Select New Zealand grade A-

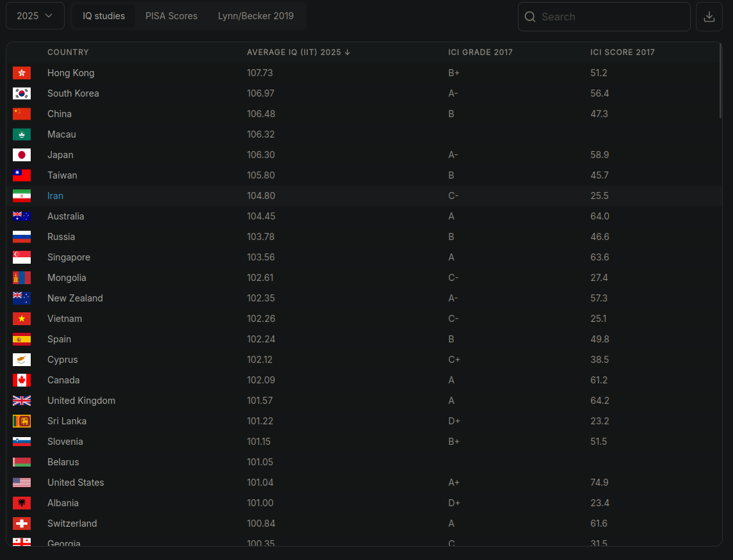point(453,298)
